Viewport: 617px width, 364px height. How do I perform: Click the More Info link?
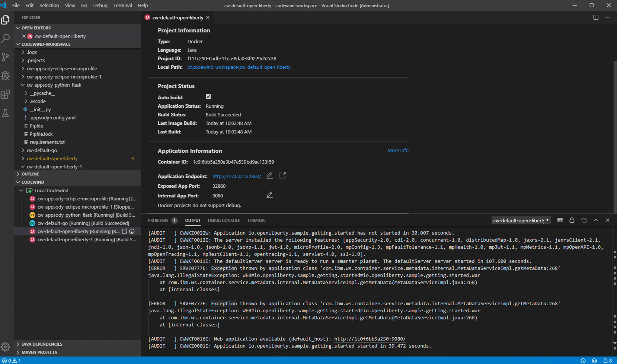pyautogui.click(x=398, y=151)
